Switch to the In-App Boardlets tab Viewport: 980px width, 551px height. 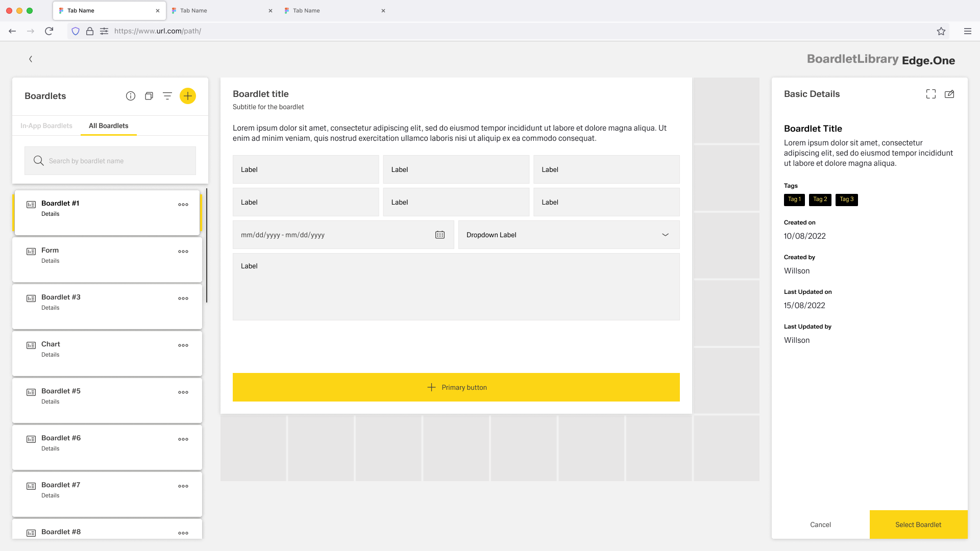pyautogui.click(x=46, y=126)
